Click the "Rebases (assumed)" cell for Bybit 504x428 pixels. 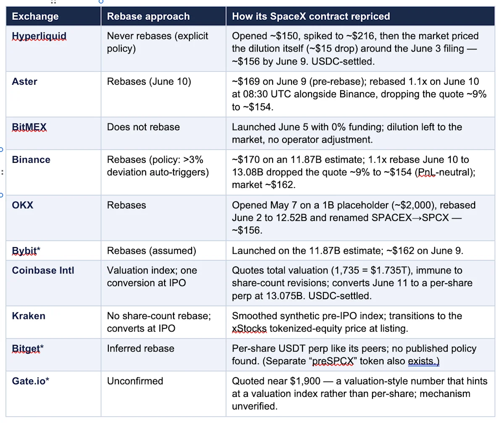[163, 251]
